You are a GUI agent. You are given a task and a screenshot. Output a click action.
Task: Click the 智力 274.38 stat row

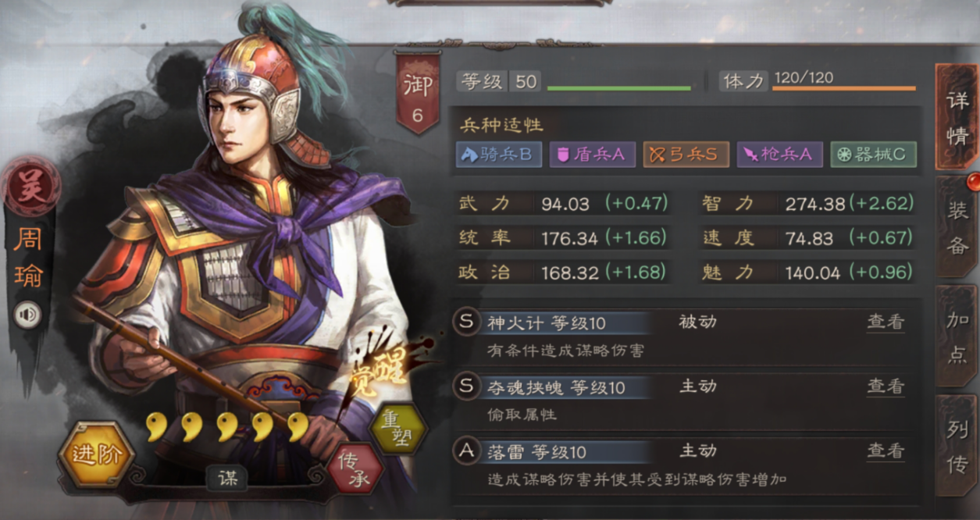[x=808, y=204]
